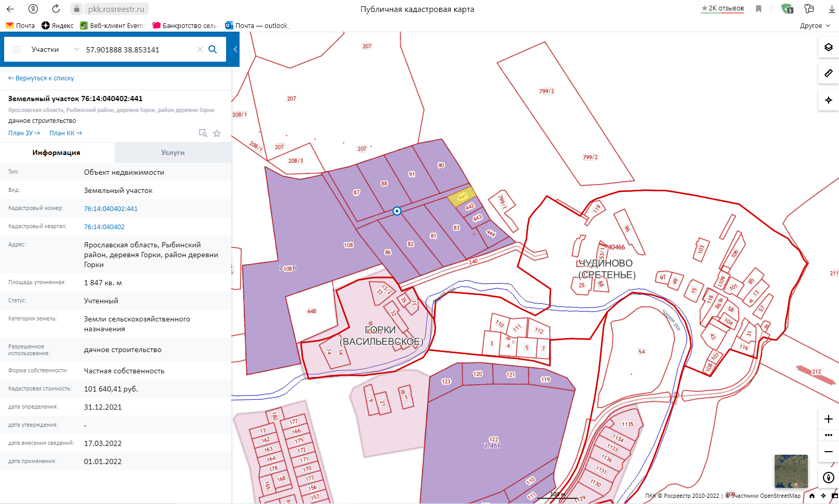The width and height of the screenshot is (839, 504).
Task: Reset map orientation with the compass button
Action: [x=828, y=478]
